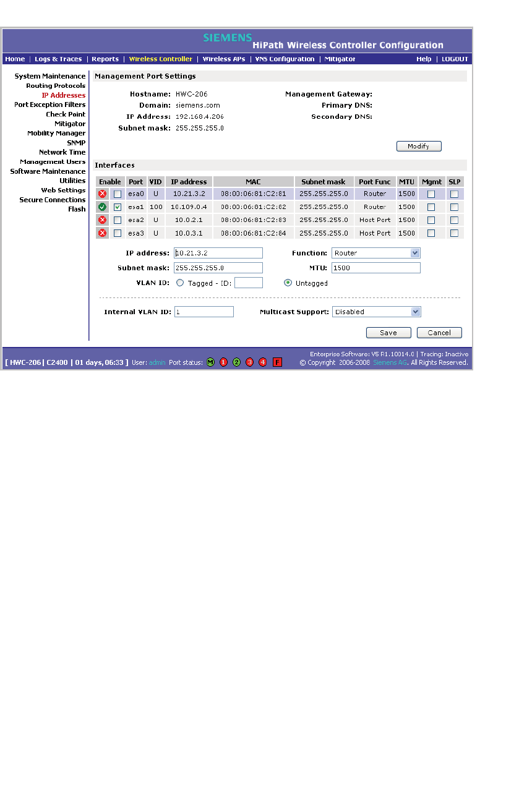Open the VNS Configuration menu

tap(285, 59)
